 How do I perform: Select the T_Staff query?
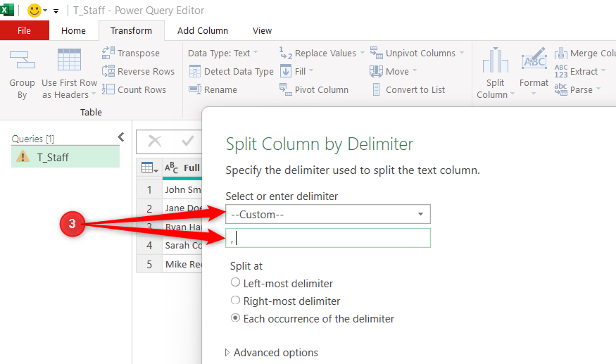pyautogui.click(x=65, y=157)
